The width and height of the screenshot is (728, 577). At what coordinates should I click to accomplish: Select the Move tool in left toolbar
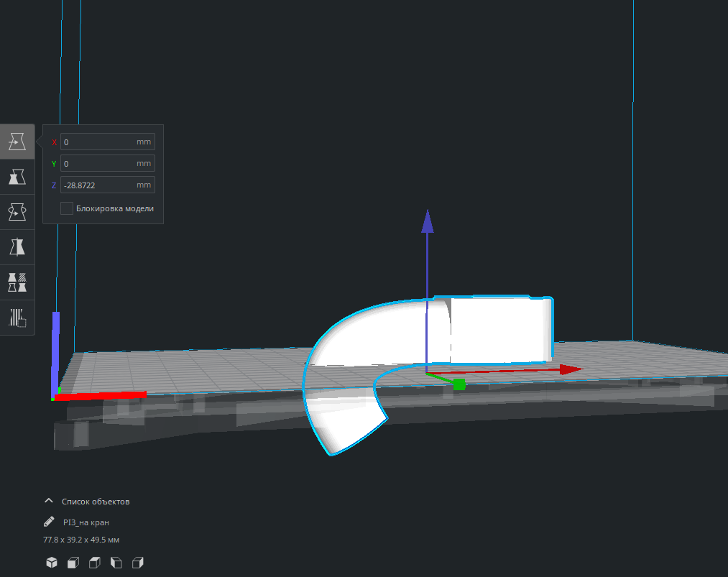click(x=17, y=142)
